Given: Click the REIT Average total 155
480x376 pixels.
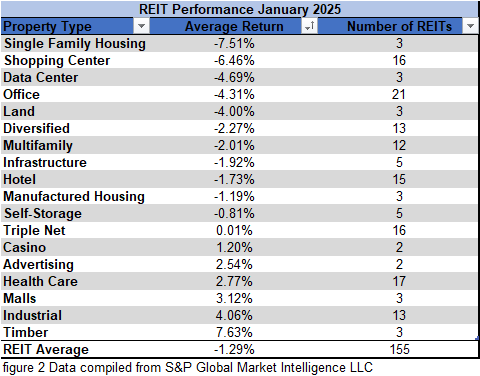Looking at the screenshot, I should pos(399,350).
